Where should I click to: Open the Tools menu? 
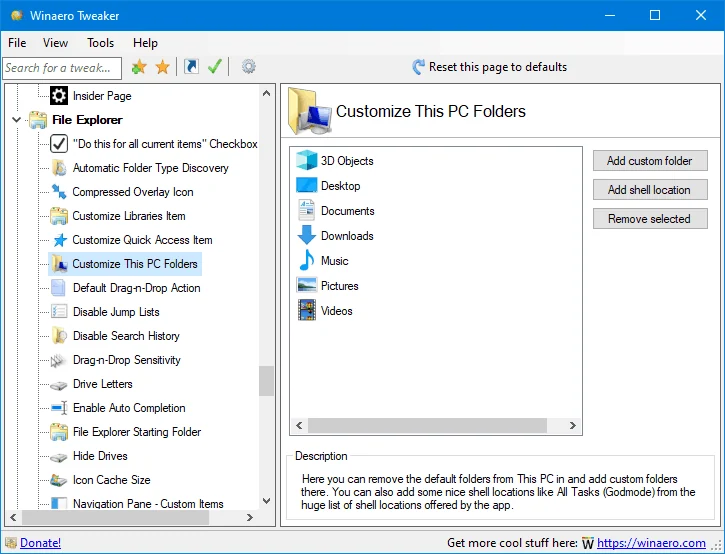[100, 43]
